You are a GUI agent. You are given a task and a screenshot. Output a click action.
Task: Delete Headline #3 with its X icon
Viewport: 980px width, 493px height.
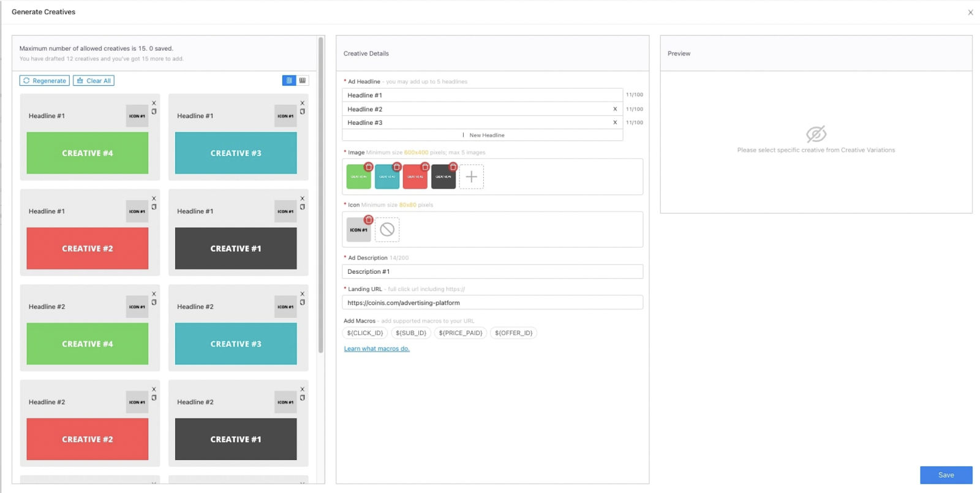615,122
